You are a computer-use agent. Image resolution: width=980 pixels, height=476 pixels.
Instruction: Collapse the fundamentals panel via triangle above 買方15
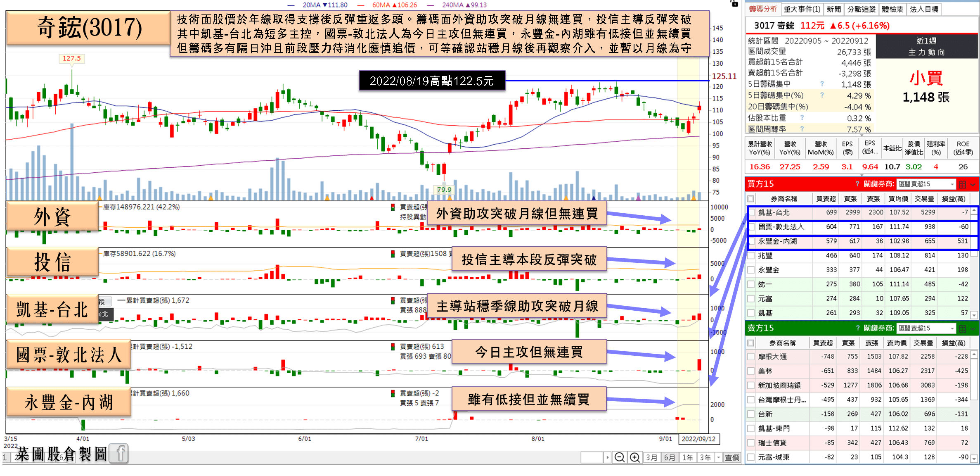862,175
